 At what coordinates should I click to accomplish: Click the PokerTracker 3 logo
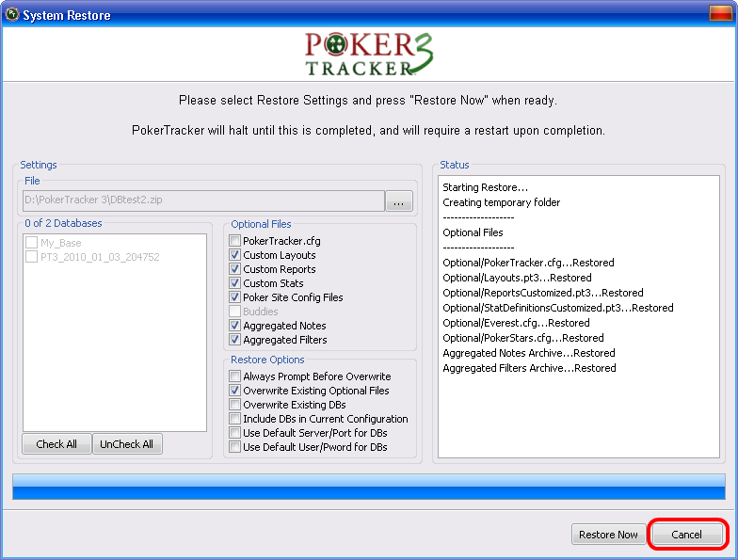(369, 55)
